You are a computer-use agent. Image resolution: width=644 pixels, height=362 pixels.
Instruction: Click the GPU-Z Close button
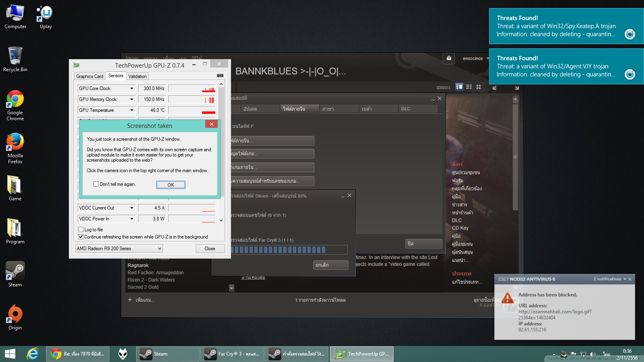click(x=210, y=249)
